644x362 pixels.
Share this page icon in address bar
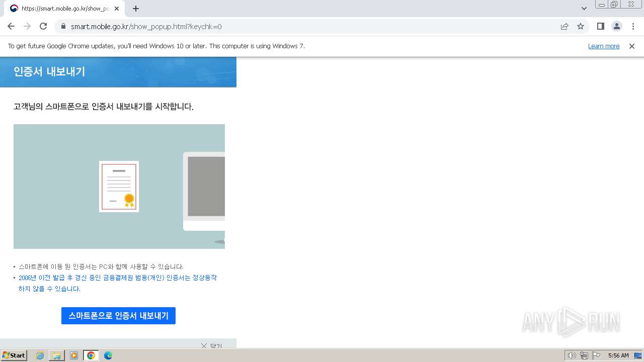point(565,26)
